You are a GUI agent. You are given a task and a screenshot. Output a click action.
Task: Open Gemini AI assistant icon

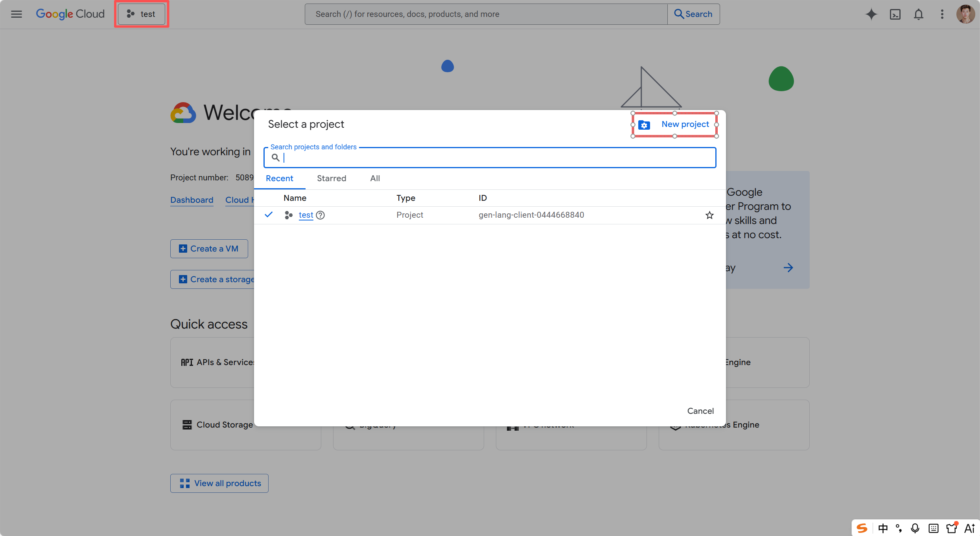[871, 14]
